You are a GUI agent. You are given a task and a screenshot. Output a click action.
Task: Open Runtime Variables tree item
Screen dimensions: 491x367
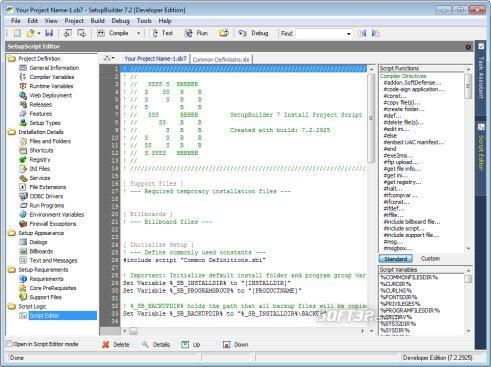[x=51, y=86]
